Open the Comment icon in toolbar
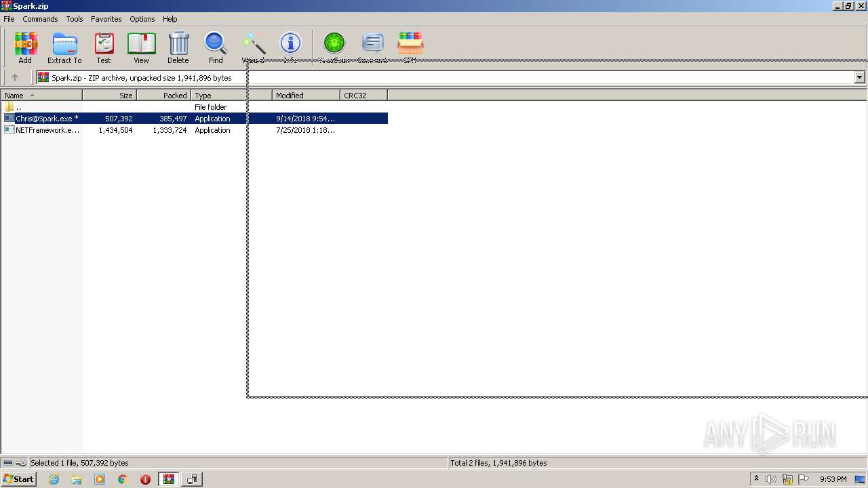 tap(372, 44)
